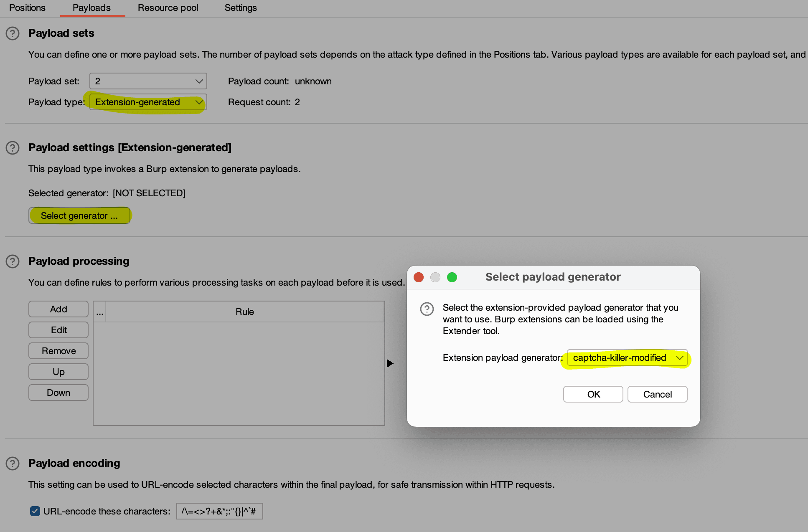Screen dimensions: 808x532
Task: Click 'Extension payload generator:' label text
Action: pos(503,358)
